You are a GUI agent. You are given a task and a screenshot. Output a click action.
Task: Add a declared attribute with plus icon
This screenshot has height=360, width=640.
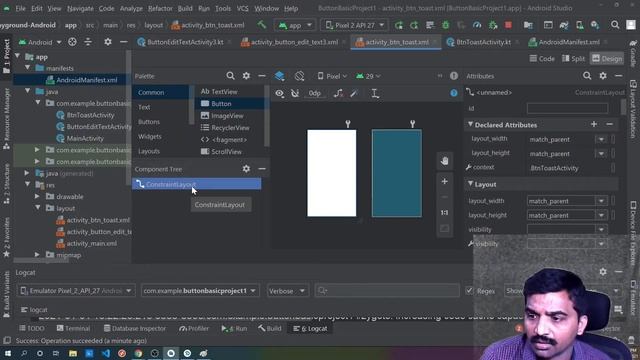coord(594,124)
